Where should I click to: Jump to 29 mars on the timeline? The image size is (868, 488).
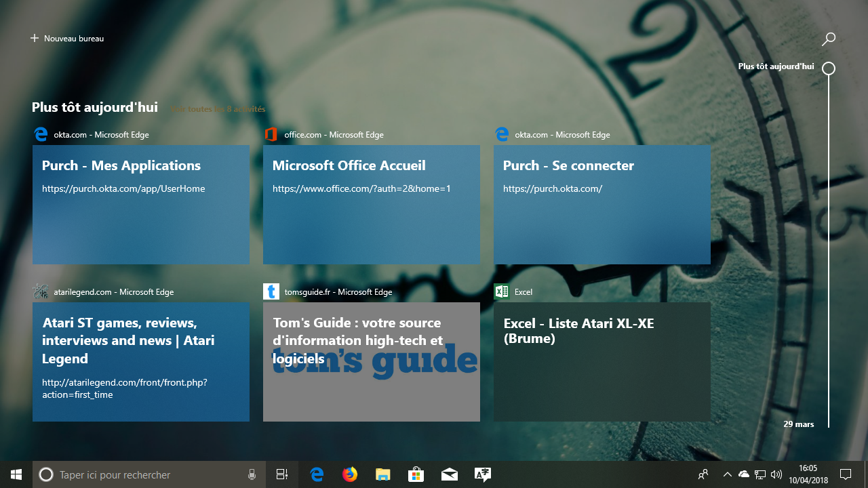click(798, 424)
